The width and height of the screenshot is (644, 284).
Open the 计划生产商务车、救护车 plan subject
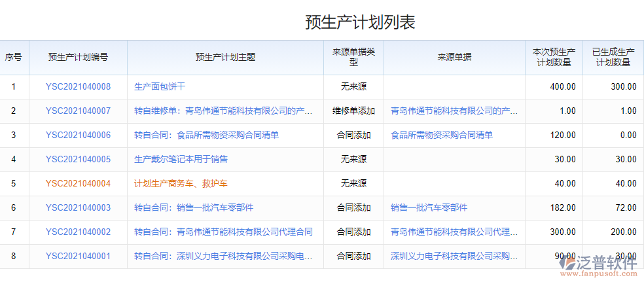coord(181,183)
